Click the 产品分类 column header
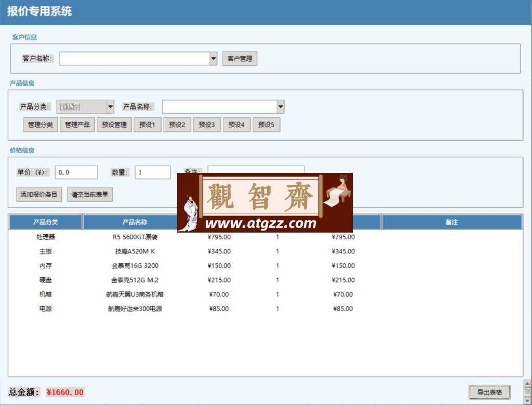This screenshot has height=406, width=532. pyautogui.click(x=46, y=222)
